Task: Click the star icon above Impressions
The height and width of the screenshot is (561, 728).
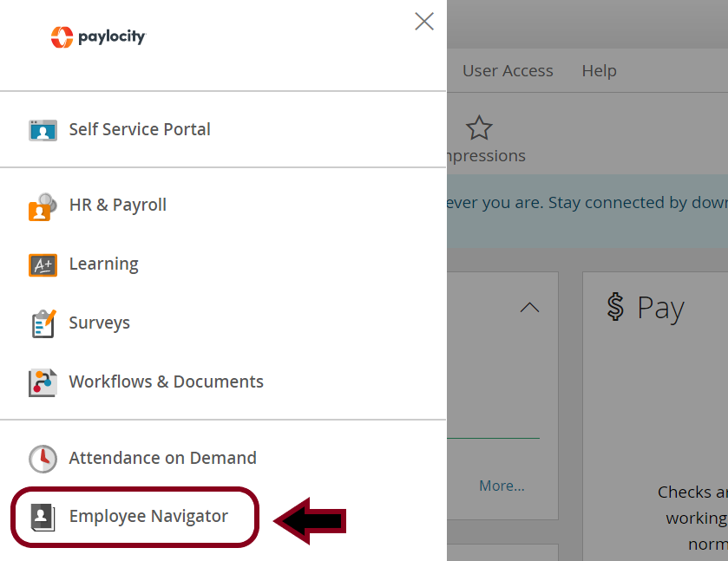Action: 479,127
